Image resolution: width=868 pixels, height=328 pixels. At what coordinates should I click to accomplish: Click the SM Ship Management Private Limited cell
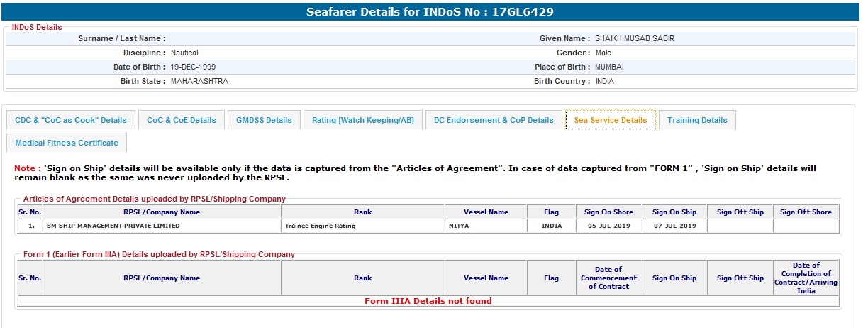pyautogui.click(x=113, y=226)
